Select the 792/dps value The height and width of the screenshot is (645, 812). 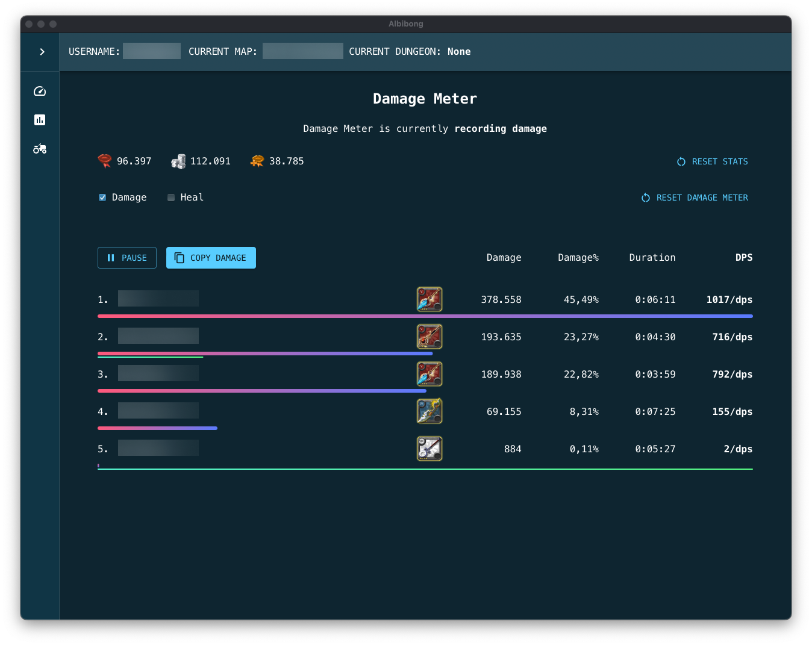[732, 375]
